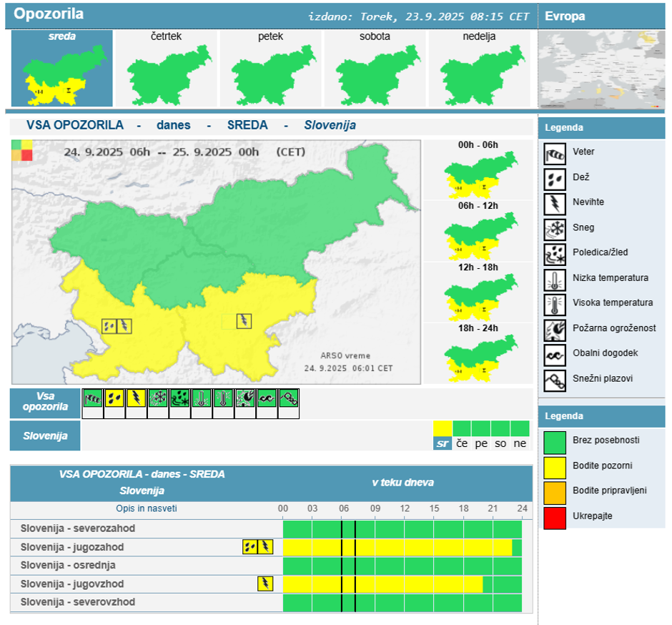Click thunderstorm icon on southeast map region
The width and height of the screenshot is (672, 625).
click(244, 321)
